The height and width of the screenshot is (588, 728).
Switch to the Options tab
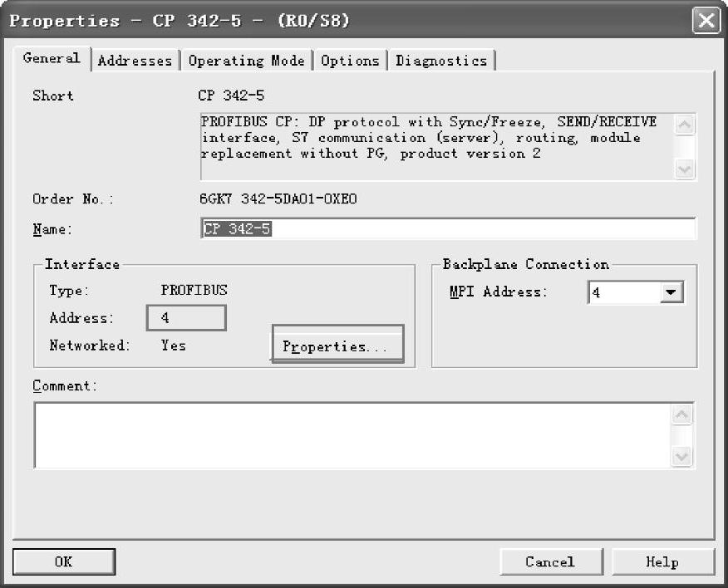(x=350, y=61)
